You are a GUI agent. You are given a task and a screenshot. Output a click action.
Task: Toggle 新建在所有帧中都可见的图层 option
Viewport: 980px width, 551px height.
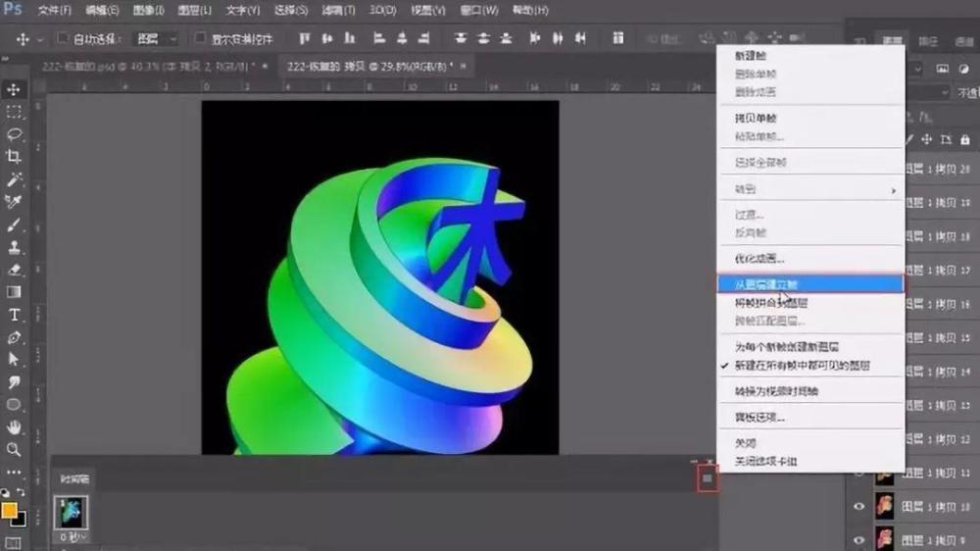point(802,366)
